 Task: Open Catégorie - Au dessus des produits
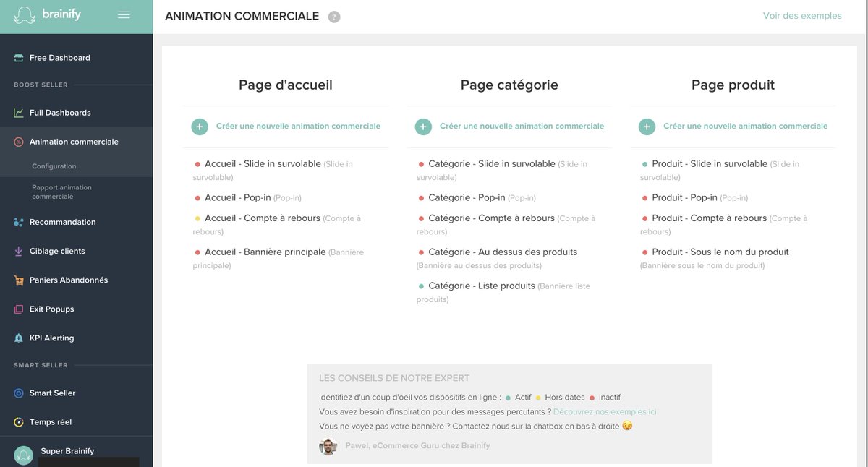coord(503,252)
